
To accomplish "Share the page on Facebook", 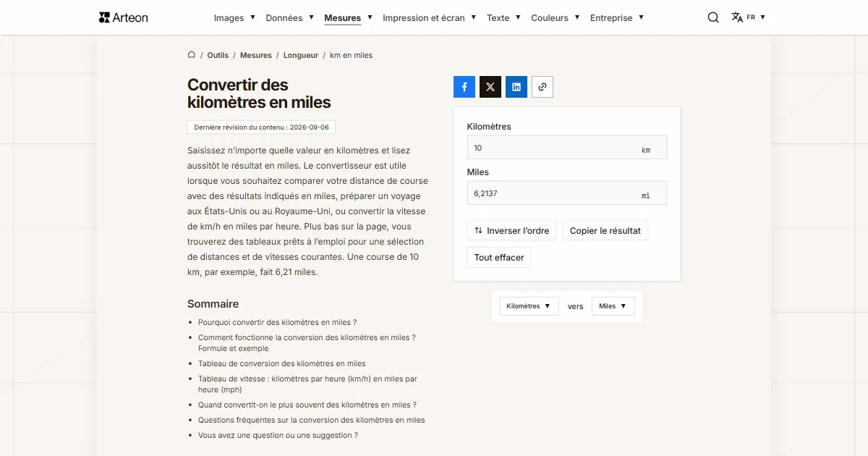I will pyautogui.click(x=464, y=87).
